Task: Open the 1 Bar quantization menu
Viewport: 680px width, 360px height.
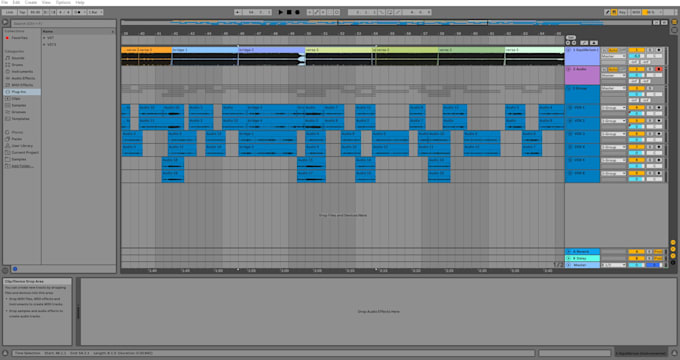Action: tap(95, 12)
